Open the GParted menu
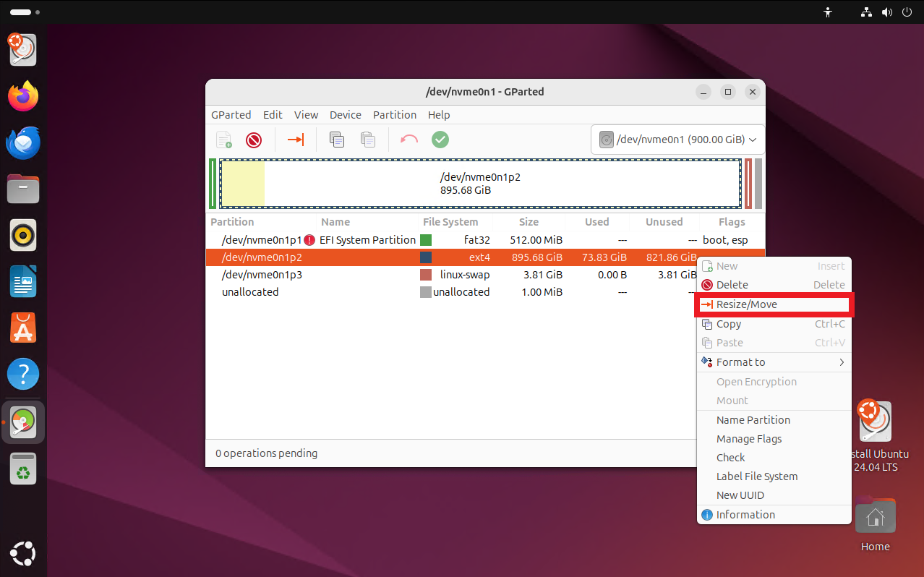This screenshot has height=577, width=924. (231, 115)
